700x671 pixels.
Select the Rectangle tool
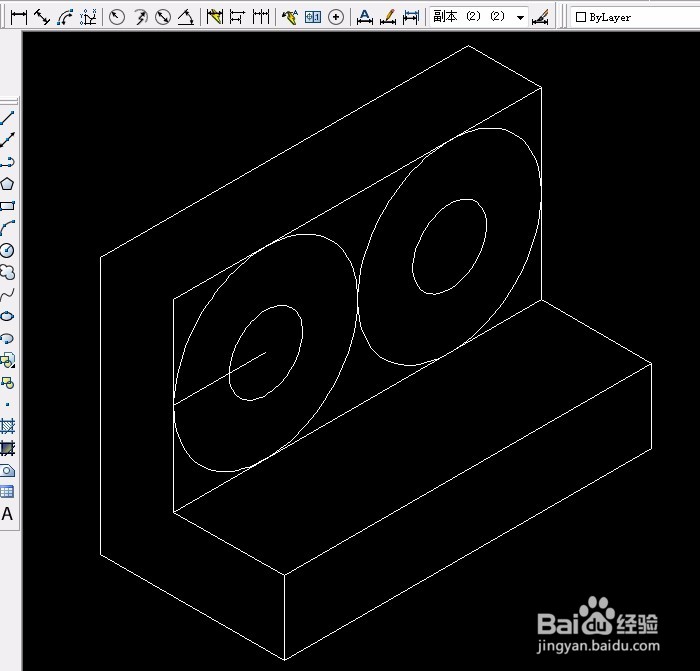point(8,205)
